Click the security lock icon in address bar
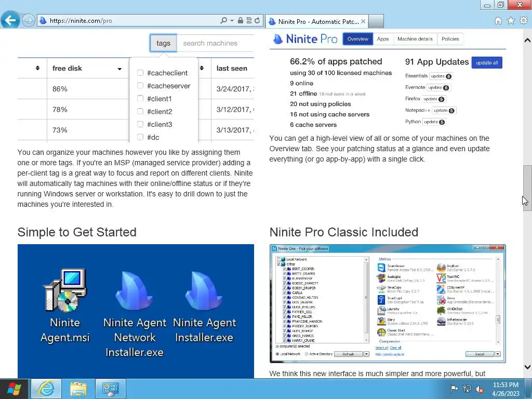 point(240,21)
